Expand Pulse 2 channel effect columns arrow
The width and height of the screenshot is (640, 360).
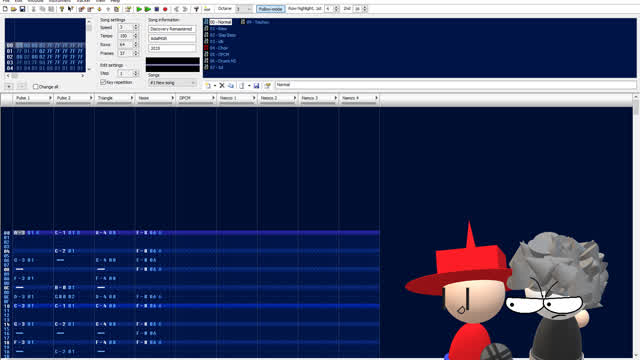click(91, 98)
